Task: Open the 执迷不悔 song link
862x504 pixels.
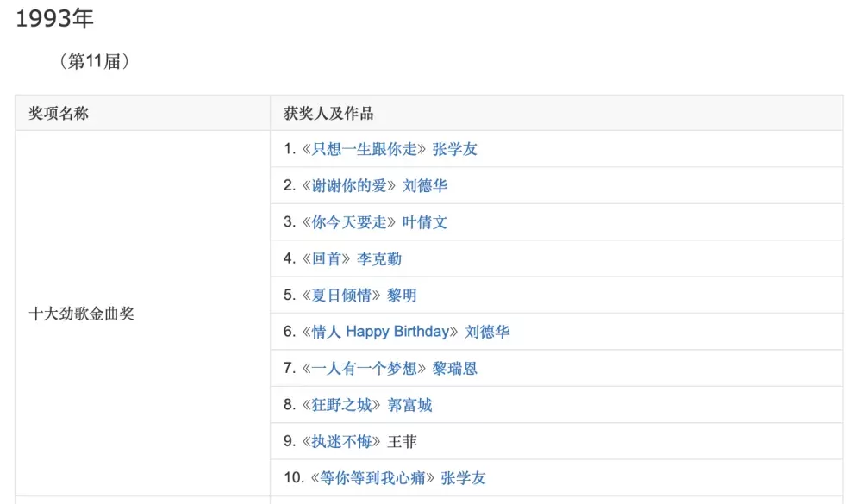Action: [341, 441]
